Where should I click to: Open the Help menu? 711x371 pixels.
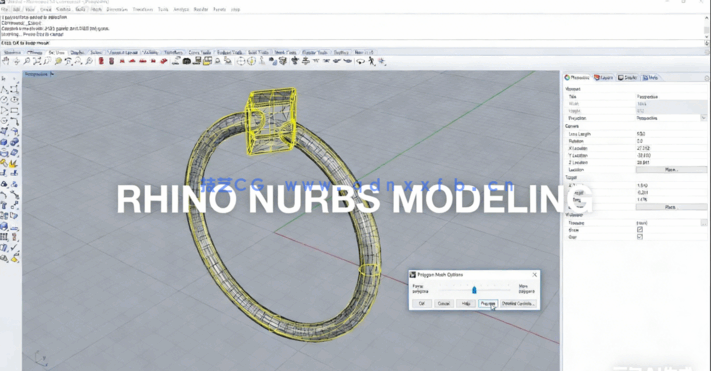click(x=235, y=9)
